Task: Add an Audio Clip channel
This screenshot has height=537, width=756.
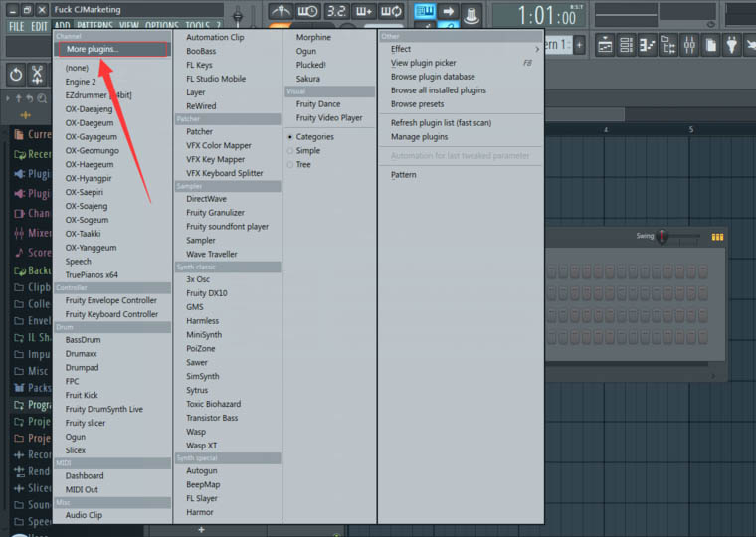Action: coord(84,515)
